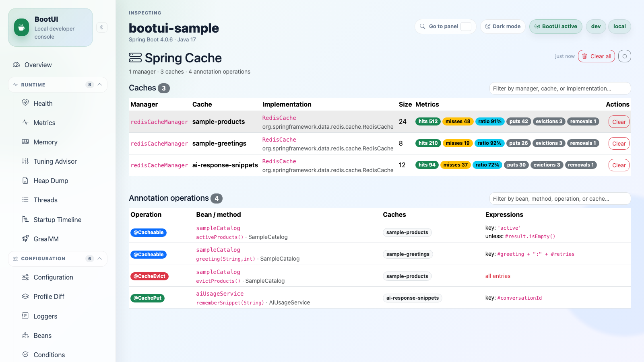Click the Spring Cache server icon
Viewport: 644px width, 362px height.
pos(135,58)
